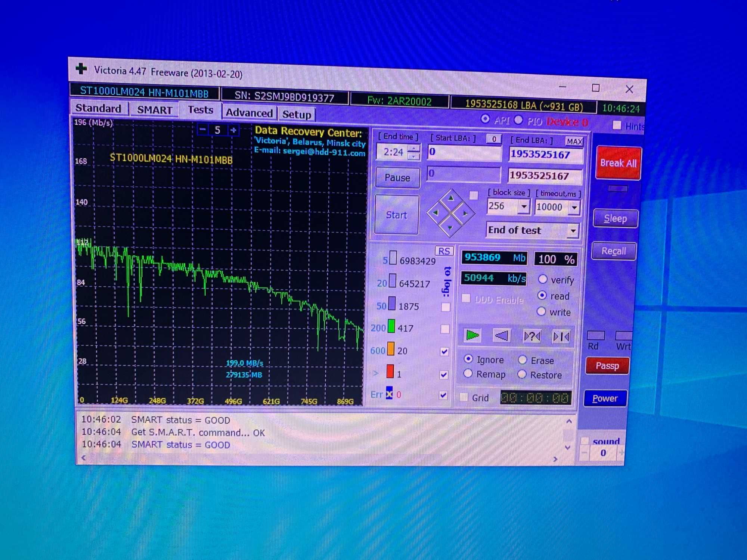This screenshot has height=560, width=747.
Task: Click End time spinner down arrow
Action: [413, 156]
